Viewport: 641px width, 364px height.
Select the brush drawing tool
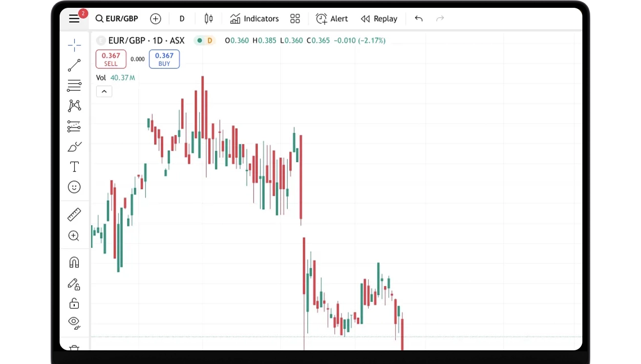[x=74, y=147]
